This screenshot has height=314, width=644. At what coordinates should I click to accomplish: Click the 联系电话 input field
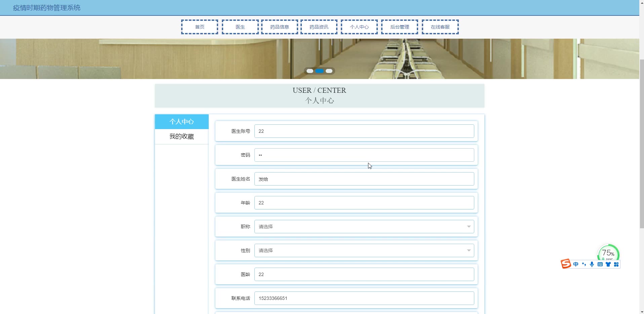(x=364, y=298)
